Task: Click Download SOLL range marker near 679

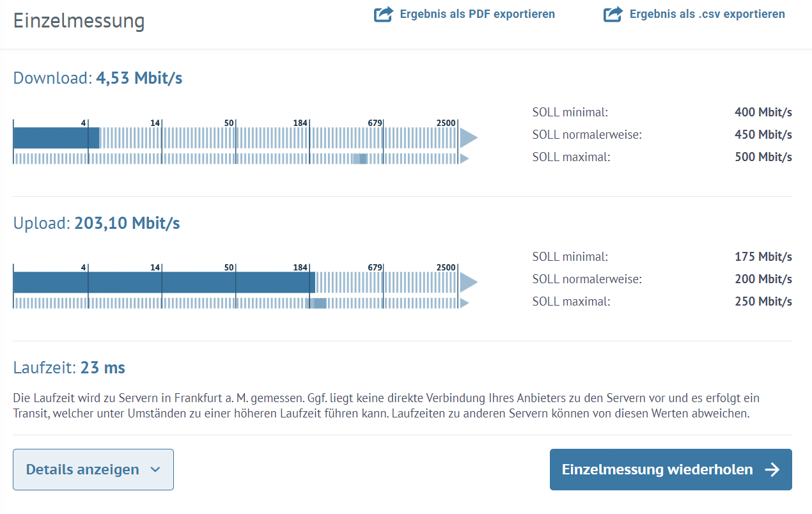Action: 360,159
